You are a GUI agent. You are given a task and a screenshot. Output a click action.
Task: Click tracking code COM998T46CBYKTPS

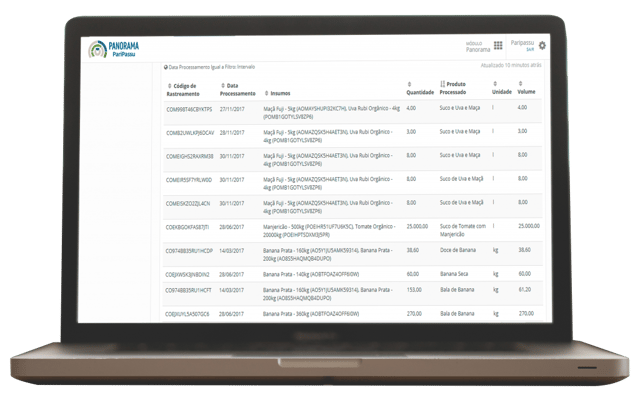point(189,109)
